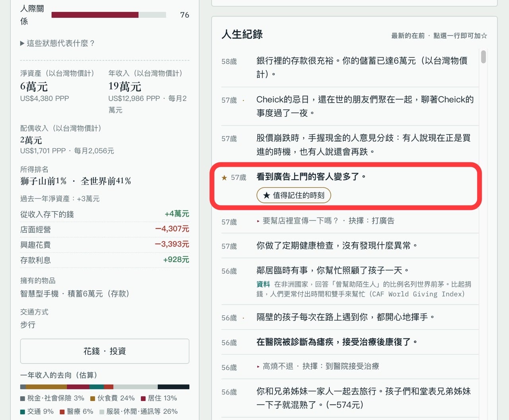Screen dimensions: 509x420
Task: Select the entry 你做了定期健康檢查
Action: pyautogui.click(x=350, y=246)
